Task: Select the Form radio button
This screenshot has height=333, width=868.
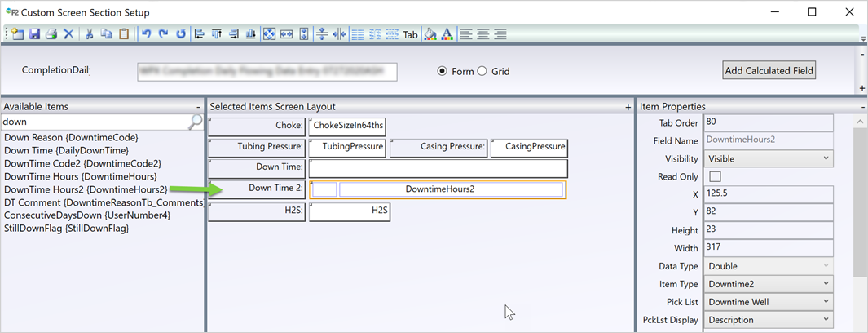Action: pyautogui.click(x=443, y=71)
